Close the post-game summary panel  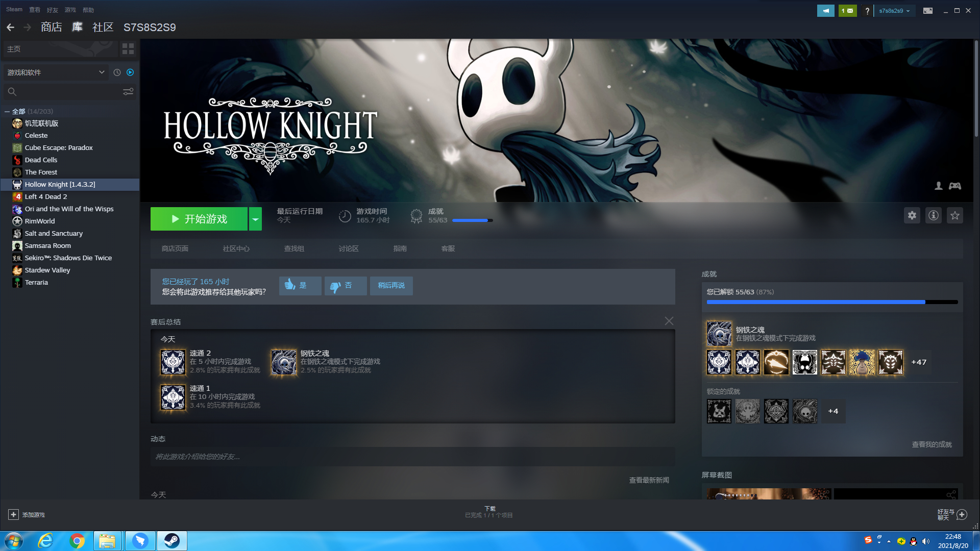(x=669, y=321)
